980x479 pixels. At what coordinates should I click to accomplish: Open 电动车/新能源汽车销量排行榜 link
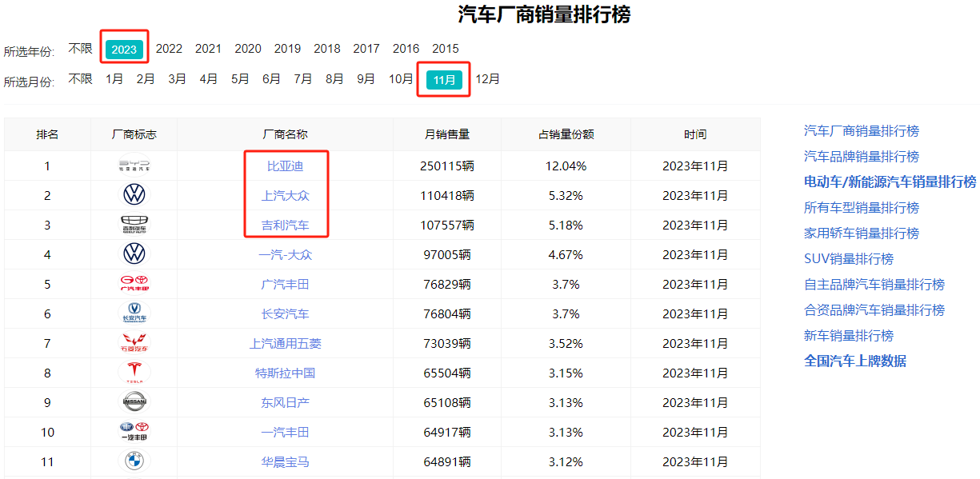[890, 182]
